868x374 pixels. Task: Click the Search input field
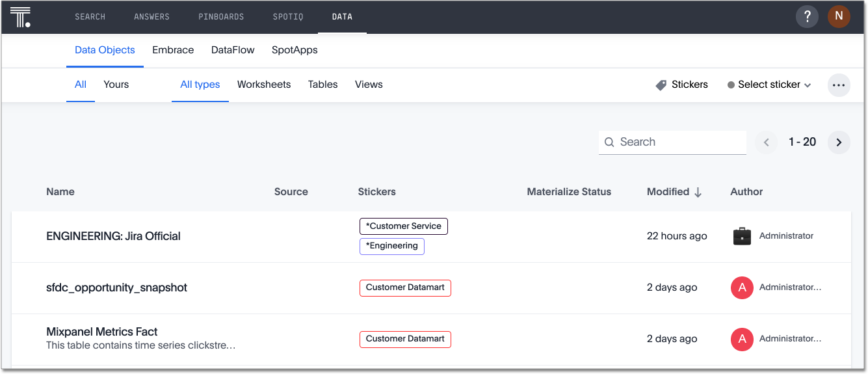pos(672,142)
